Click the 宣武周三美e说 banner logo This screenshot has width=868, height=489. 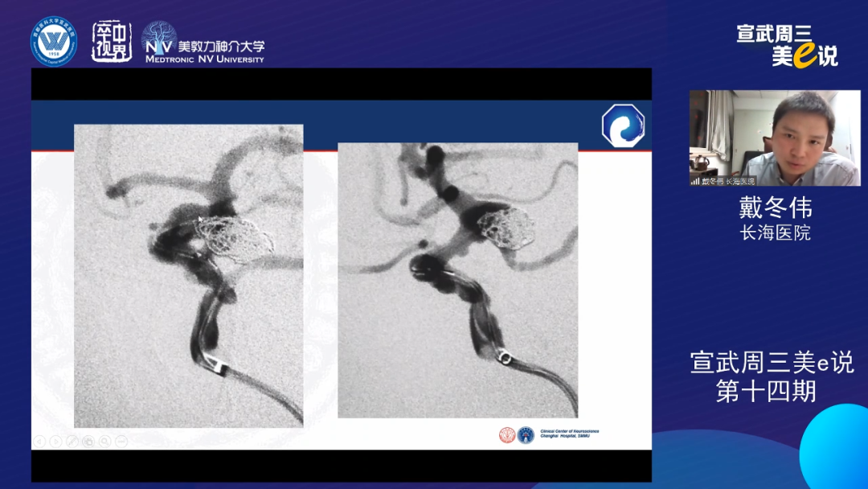(787, 46)
